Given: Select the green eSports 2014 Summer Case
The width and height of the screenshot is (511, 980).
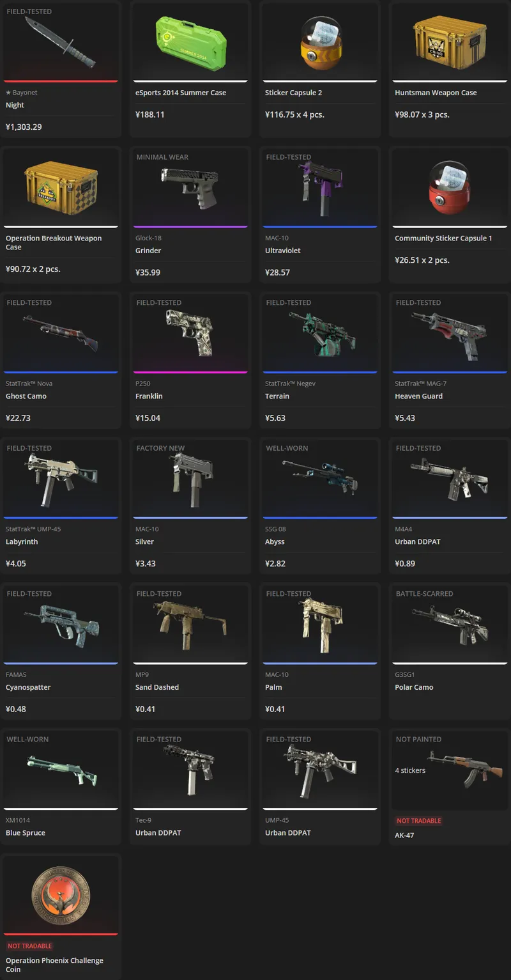Looking at the screenshot, I should point(190,42).
